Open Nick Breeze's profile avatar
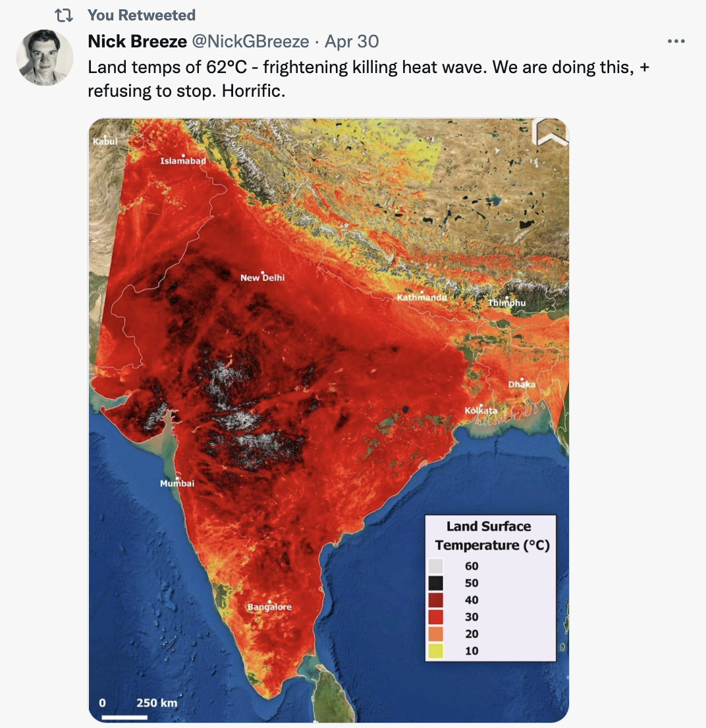 coord(44,57)
